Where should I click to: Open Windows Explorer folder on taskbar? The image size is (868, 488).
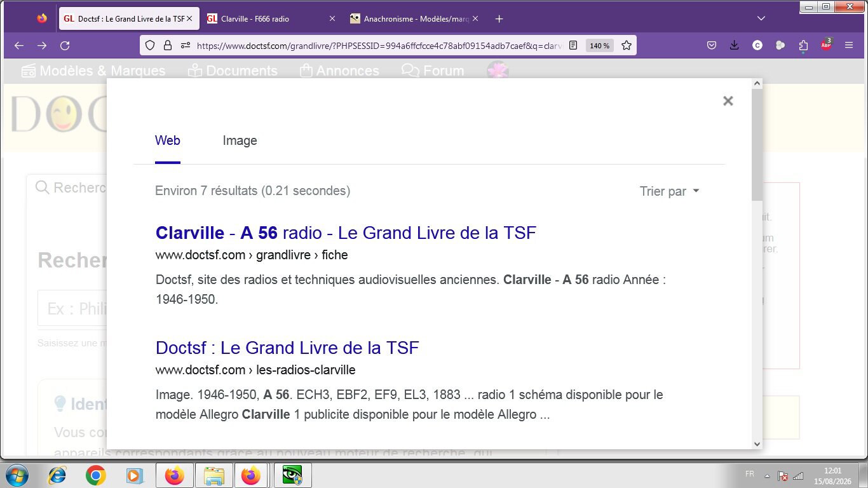point(214,475)
